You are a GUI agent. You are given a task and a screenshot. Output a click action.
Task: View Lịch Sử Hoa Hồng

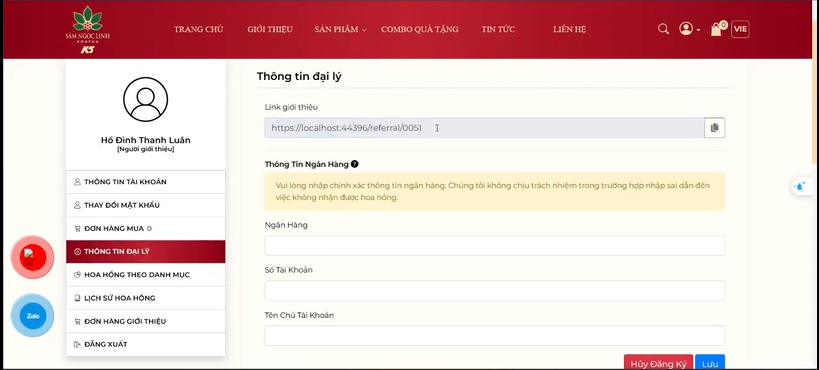pyautogui.click(x=146, y=298)
